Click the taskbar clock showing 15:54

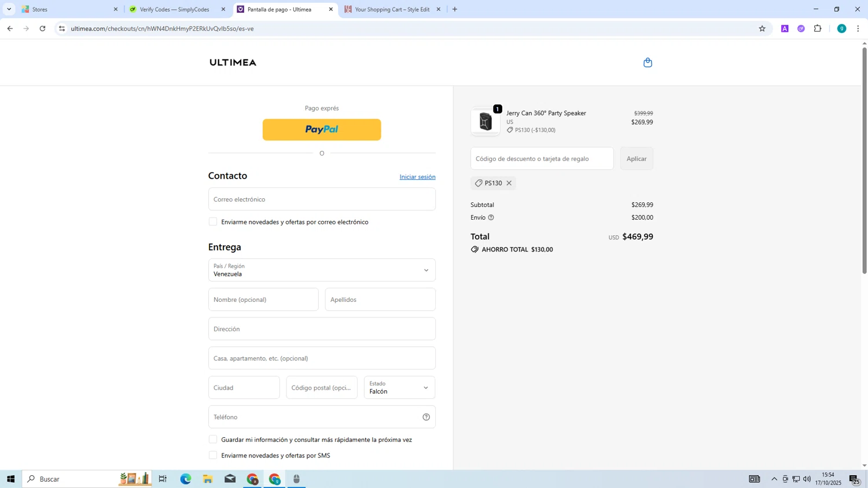click(x=828, y=479)
